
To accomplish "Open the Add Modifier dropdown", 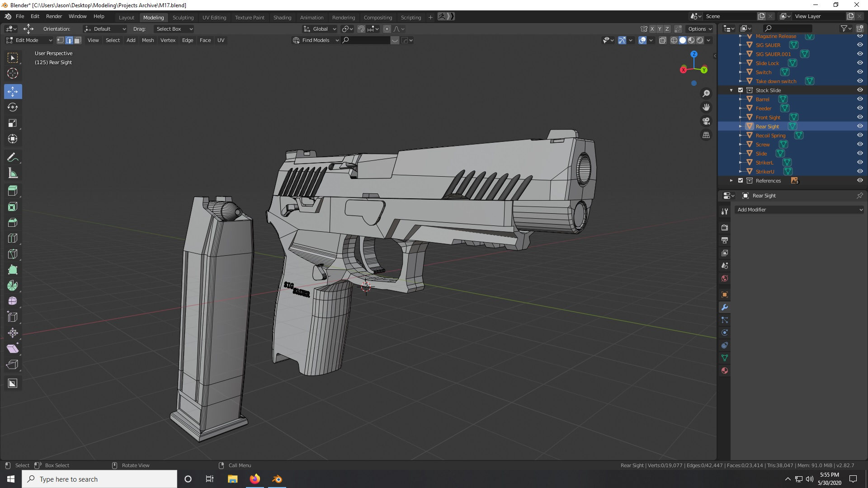I will click(x=799, y=210).
